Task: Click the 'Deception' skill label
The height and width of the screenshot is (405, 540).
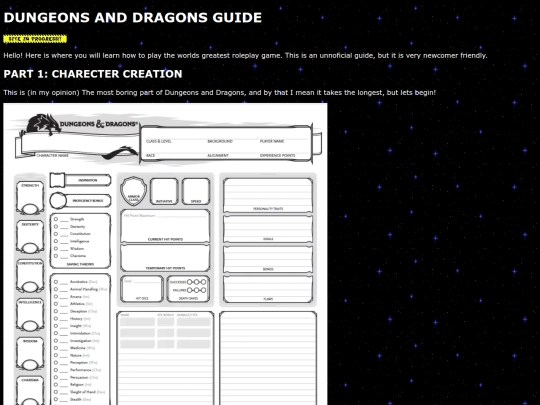Action: pyautogui.click(x=79, y=311)
